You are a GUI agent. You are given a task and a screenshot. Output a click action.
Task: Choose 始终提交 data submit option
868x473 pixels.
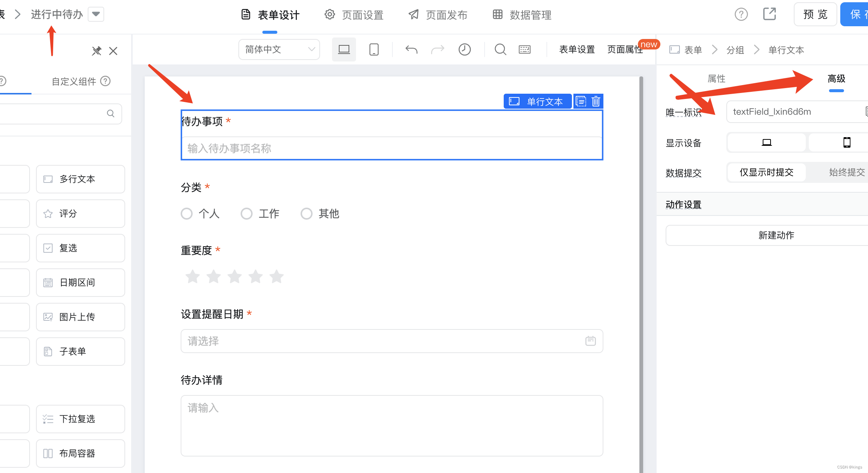click(846, 172)
